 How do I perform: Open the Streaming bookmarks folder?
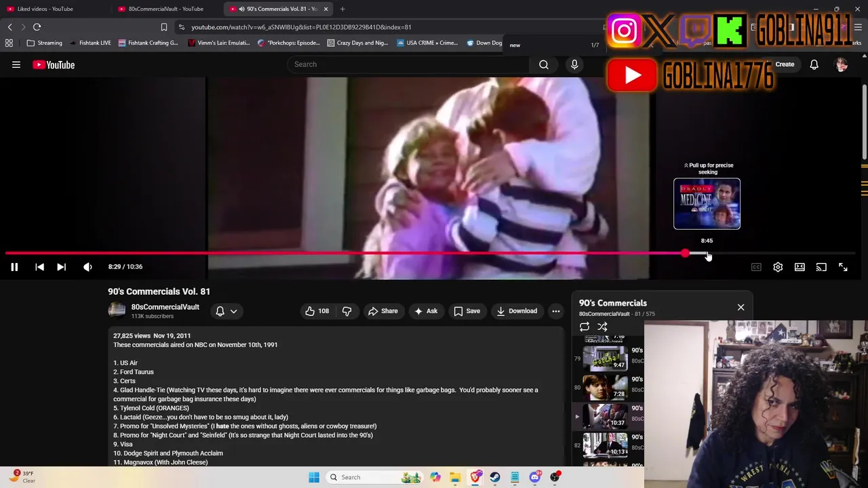(x=44, y=43)
